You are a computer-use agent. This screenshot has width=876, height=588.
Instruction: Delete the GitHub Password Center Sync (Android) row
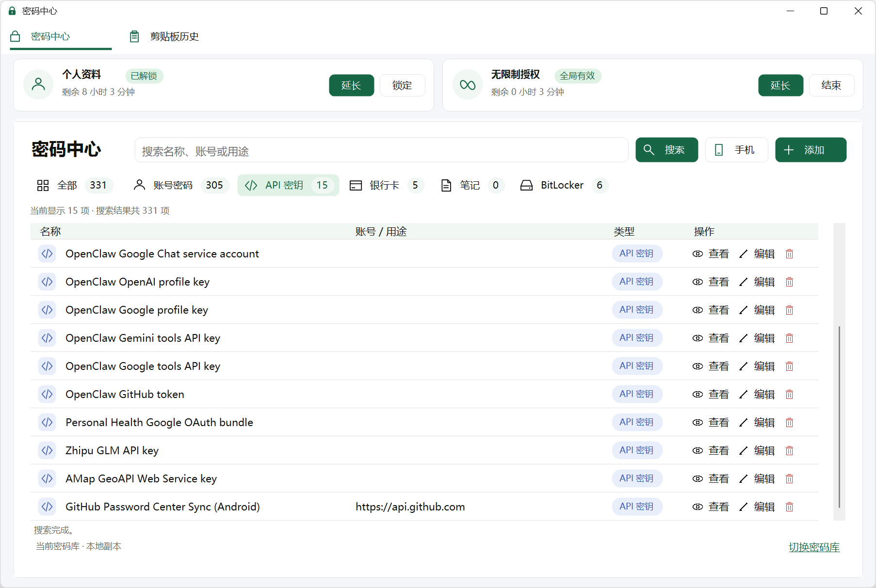(x=789, y=507)
